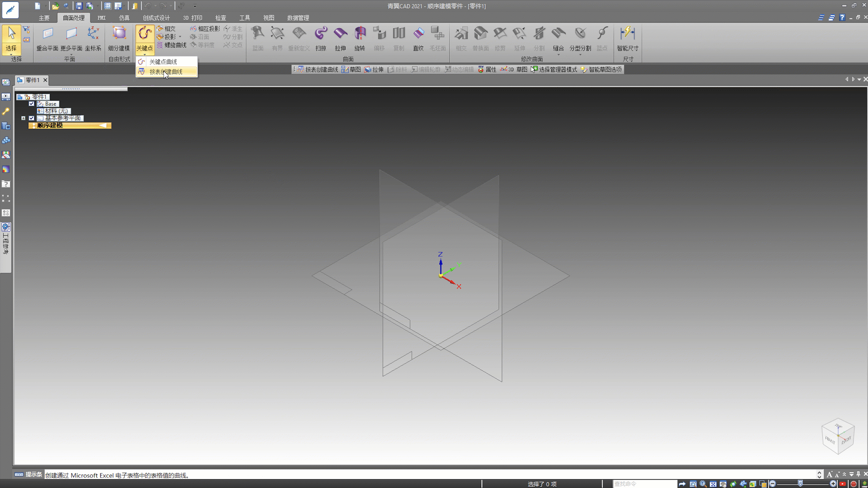Select the 顺序建模 tree row
Viewport: 868px width, 488px height.
point(70,126)
